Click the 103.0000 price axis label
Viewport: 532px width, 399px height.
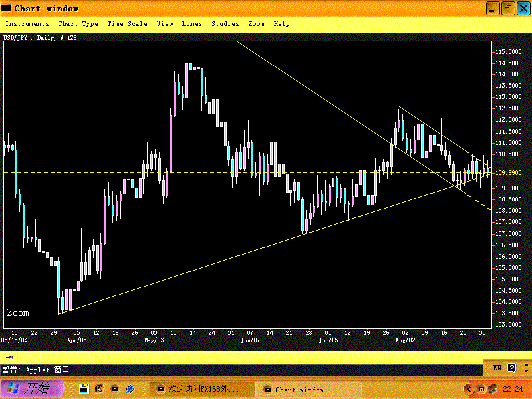click(509, 325)
